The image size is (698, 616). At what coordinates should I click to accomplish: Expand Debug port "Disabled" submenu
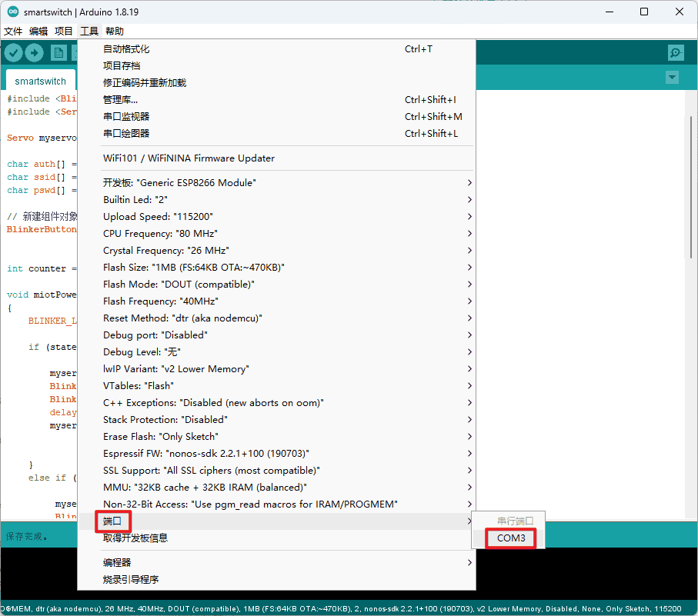tap(276, 335)
